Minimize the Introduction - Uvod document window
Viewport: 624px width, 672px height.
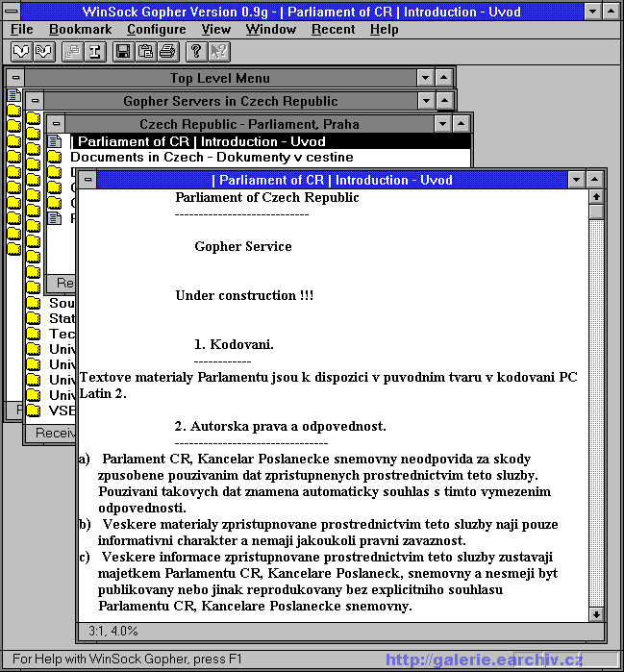(577, 180)
